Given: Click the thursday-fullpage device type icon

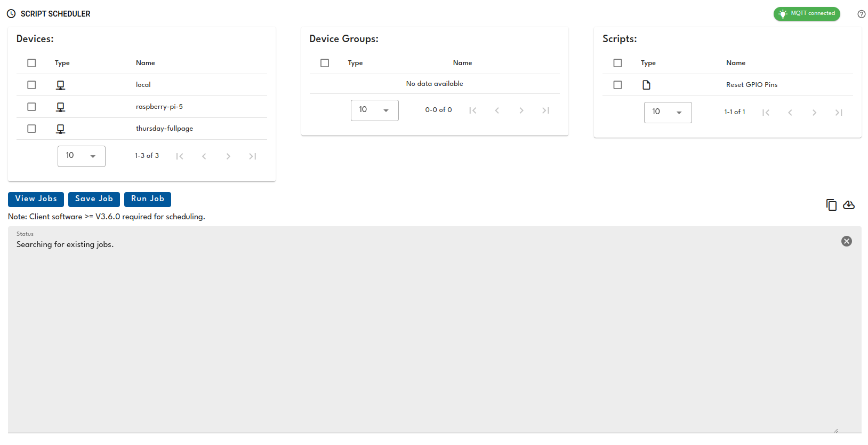Looking at the screenshot, I should click(x=61, y=129).
